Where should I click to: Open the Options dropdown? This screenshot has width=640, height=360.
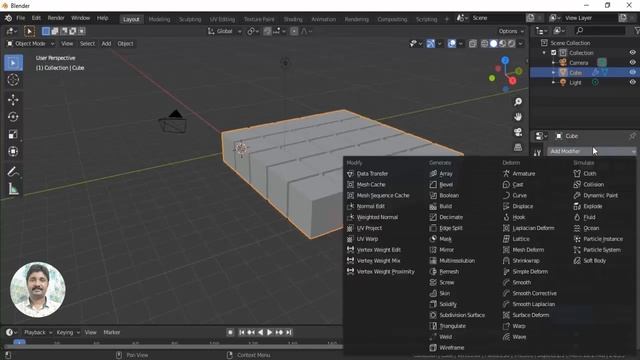[x=511, y=31]
